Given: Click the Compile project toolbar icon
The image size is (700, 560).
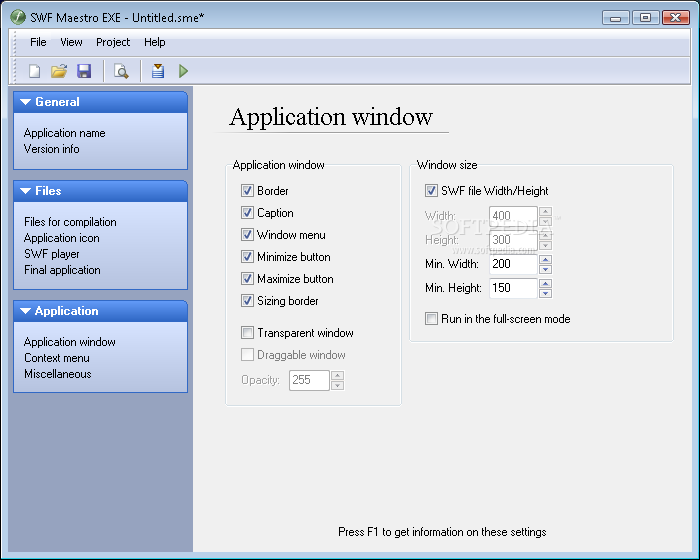Looking at the screenshot, I should [158, 71].
